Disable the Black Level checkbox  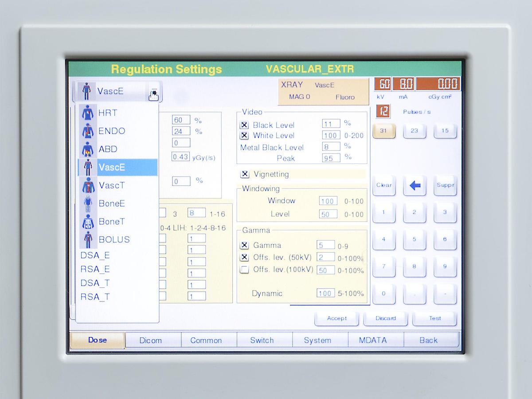coord(244,125)
